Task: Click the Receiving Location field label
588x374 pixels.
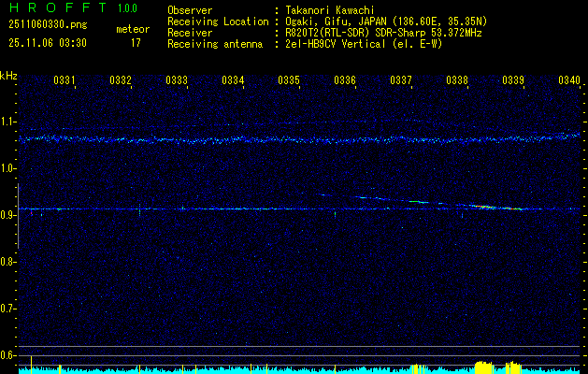Action: pyautogui.click(x=216, y=21)
